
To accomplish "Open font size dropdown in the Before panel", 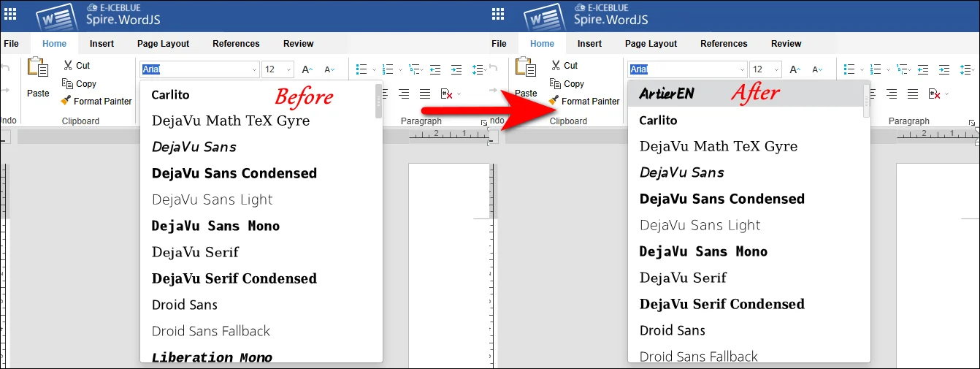I will tap(288, 70).
